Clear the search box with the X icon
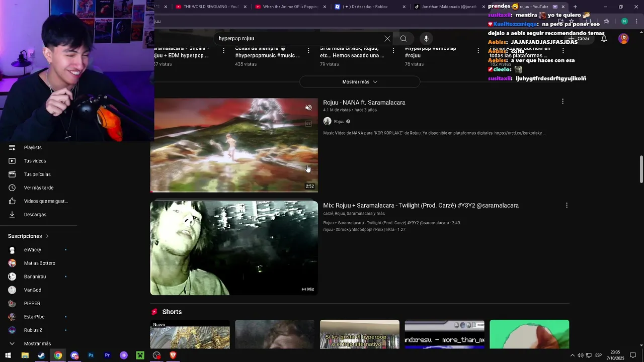This screenshot has width=644, height=362. (x=387, y=39)
